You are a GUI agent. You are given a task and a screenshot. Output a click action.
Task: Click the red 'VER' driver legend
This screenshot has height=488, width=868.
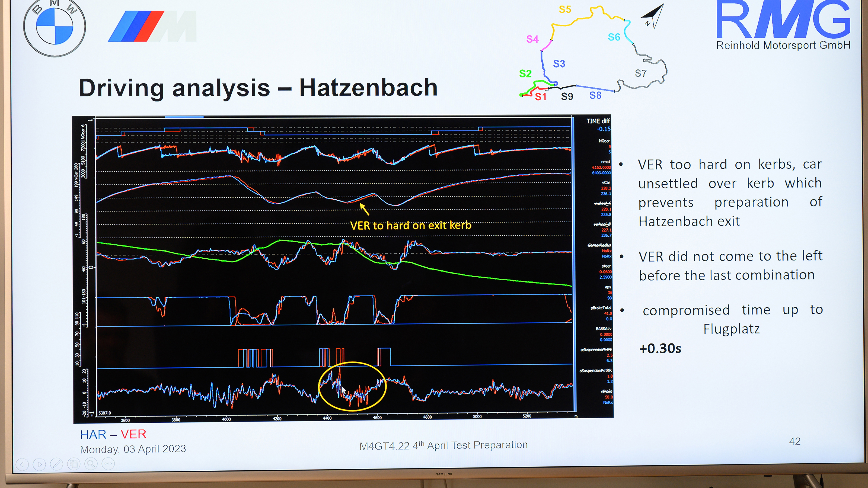pyautogui.click(x=133, y=434)
